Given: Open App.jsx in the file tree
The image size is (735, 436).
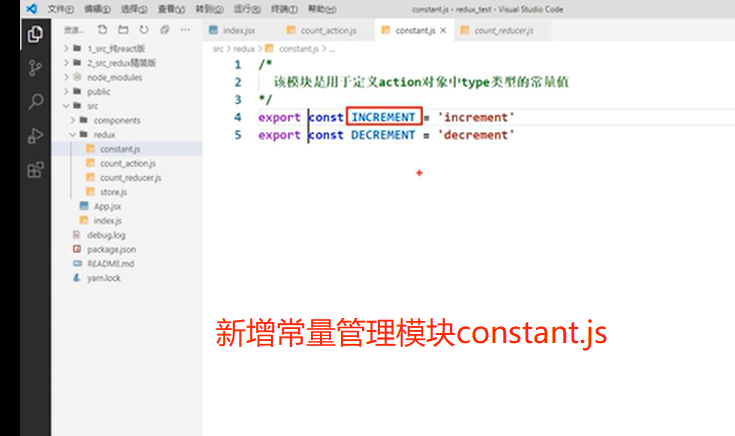Looking at the screenshot, I should [x=127, y=206].
